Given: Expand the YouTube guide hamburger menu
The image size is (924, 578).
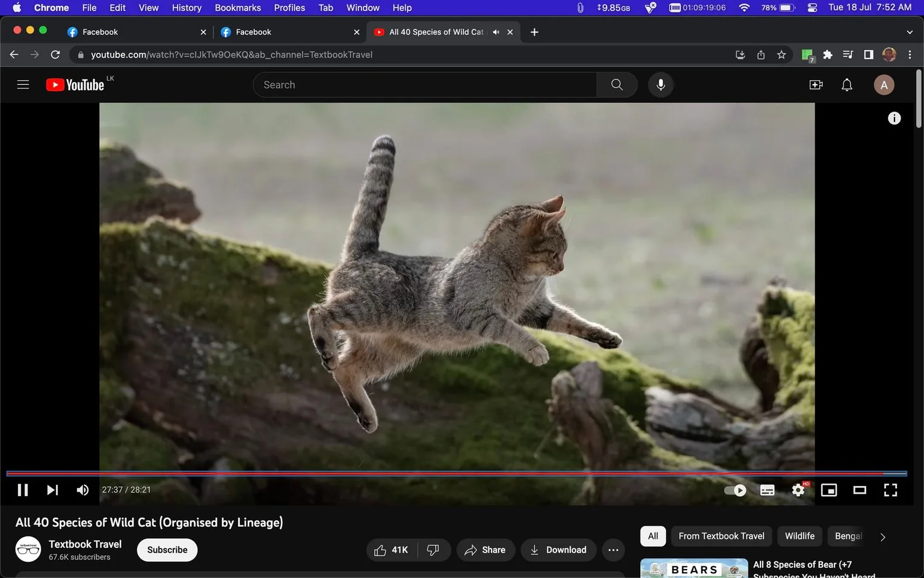Looking at the screenshot, I should click(23, 85).
